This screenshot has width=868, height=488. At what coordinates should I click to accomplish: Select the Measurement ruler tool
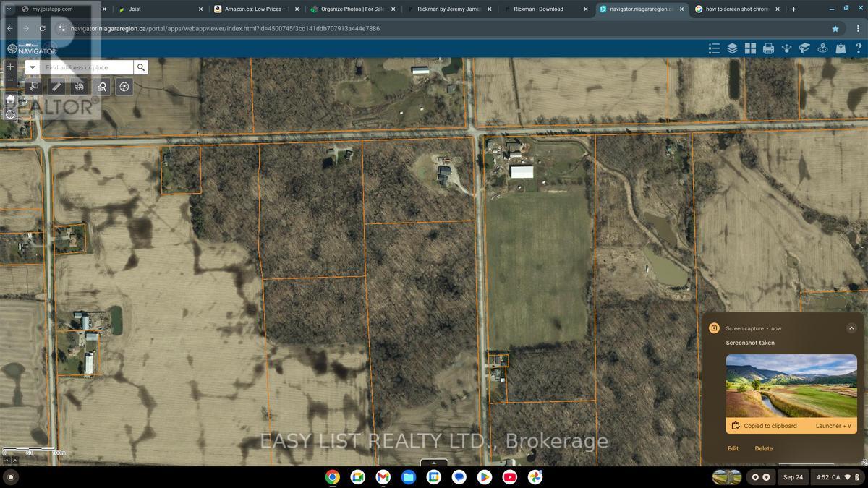56,86
